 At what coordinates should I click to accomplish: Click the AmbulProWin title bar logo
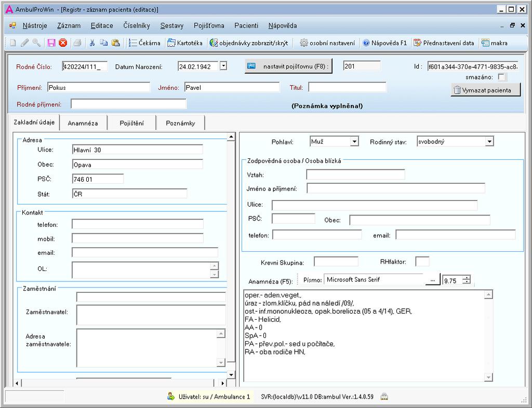pos(9,9)
